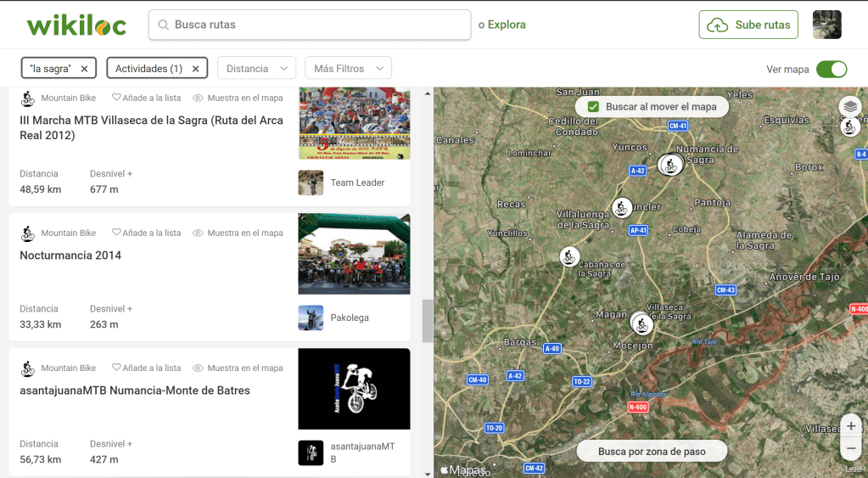Screen dimensions: 868x478
Task: Click the route list scrollbar thumb
Action: (428, 320)
